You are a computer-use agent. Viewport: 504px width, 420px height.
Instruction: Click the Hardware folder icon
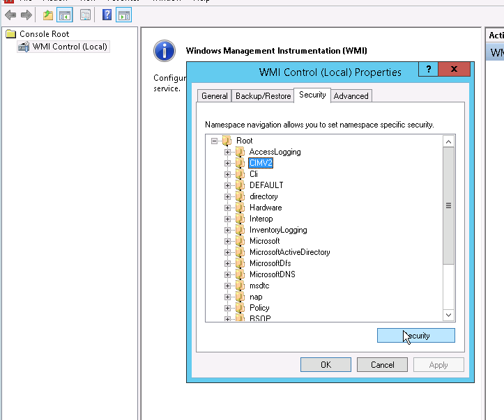coord(240,208)
